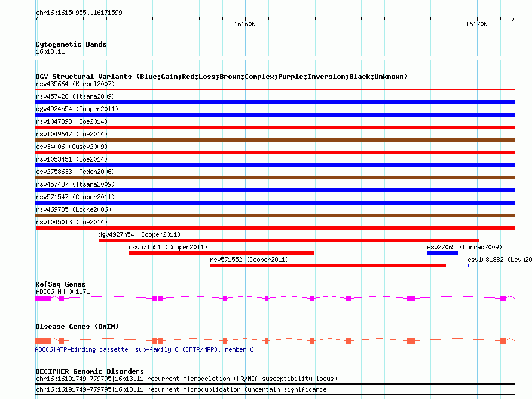532x399 pixels.
Task: Click the dgv4927n54 (Cooper2011) label
Action: pos(139,234)
